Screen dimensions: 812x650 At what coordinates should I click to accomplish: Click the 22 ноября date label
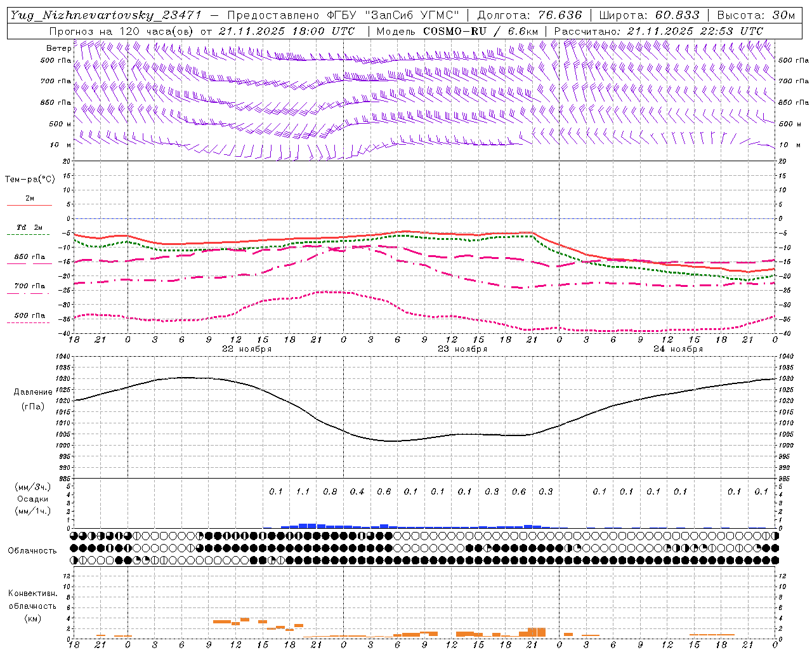[x=247, y=349]
